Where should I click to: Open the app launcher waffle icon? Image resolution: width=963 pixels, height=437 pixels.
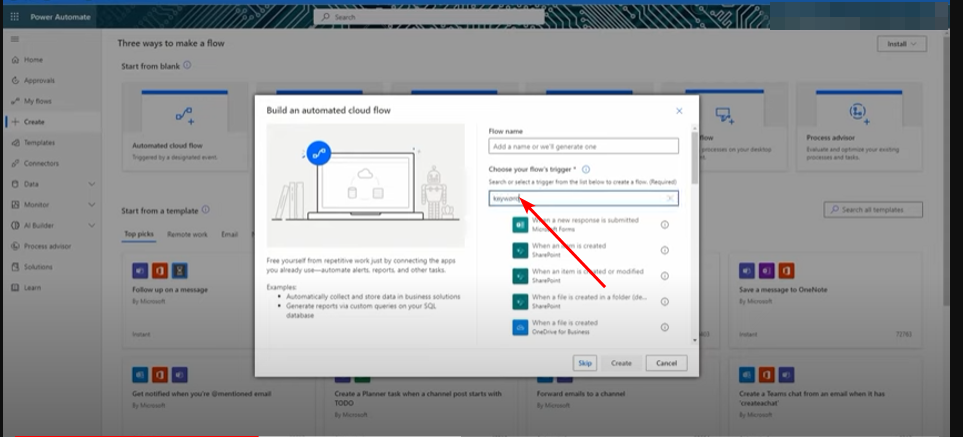tap(15, 17)
